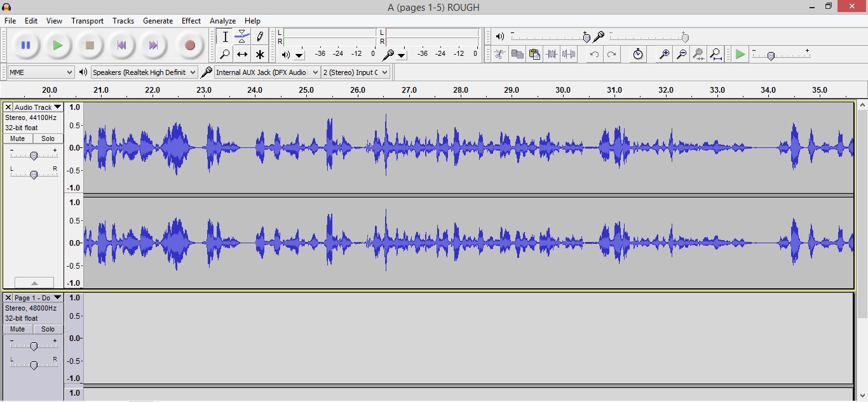Open the MME audio host dropdown
The image size is (868, 402).
(x=41, y=72)
